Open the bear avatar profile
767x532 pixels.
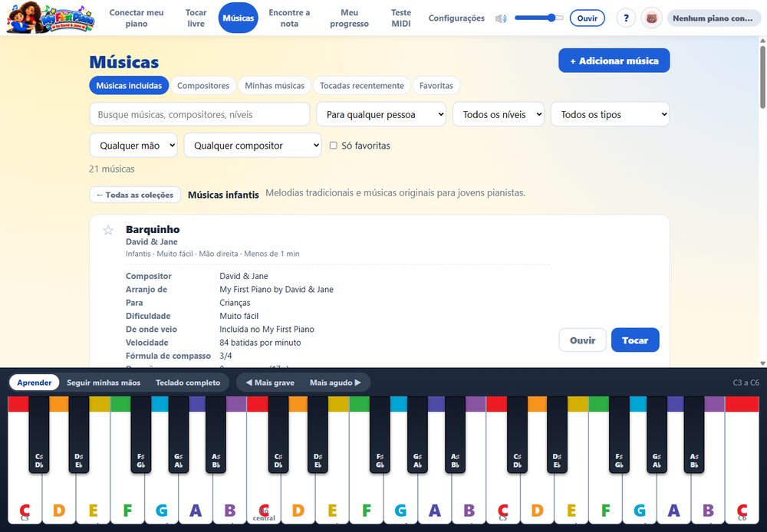coord(651,18)
